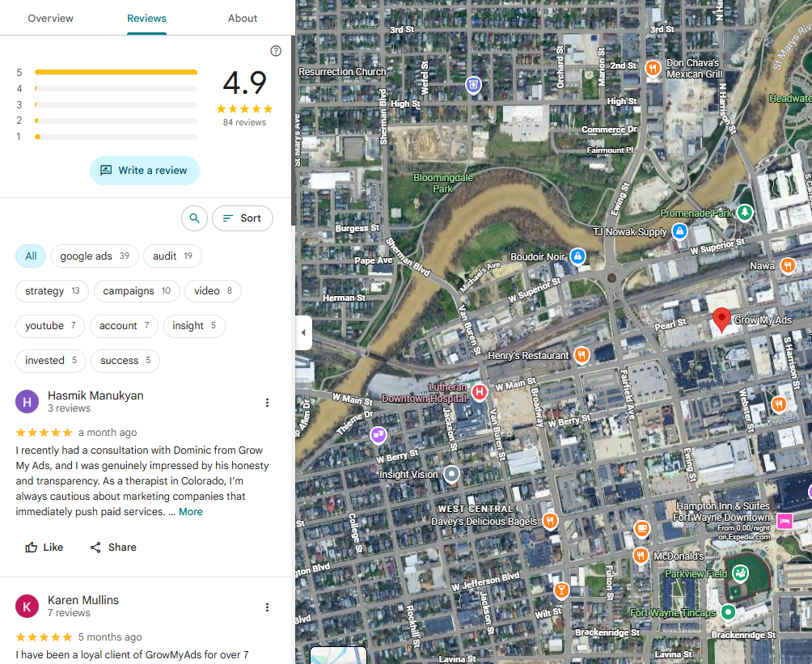Click the Write a review button
The height and width of the screenshot is (664, 812).
coord(145,171)
